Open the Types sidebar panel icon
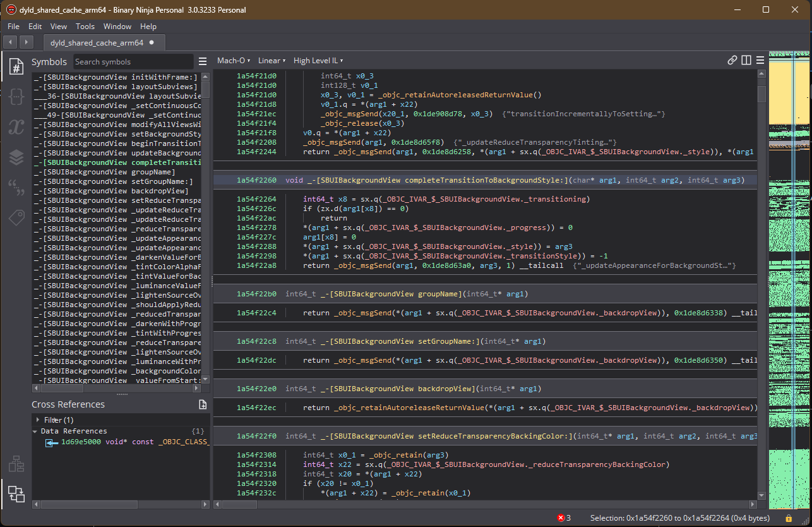Viewport: 812px width, 527px height. (16, 97)
